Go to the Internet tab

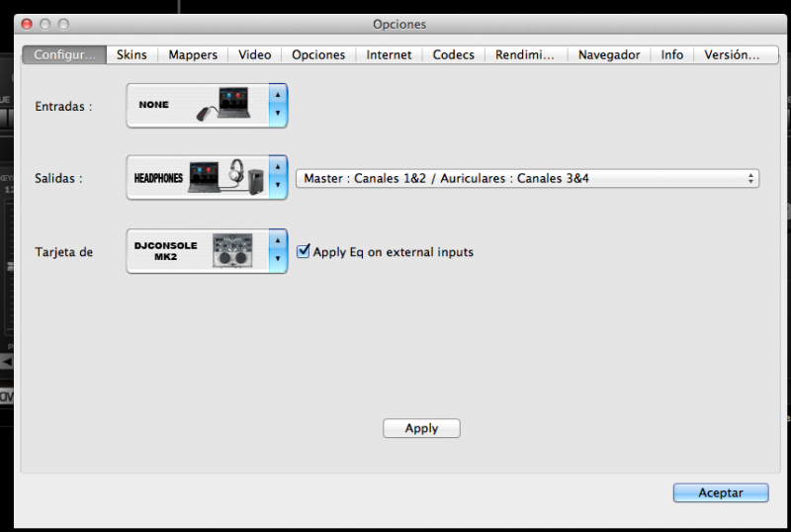point(389,54)
